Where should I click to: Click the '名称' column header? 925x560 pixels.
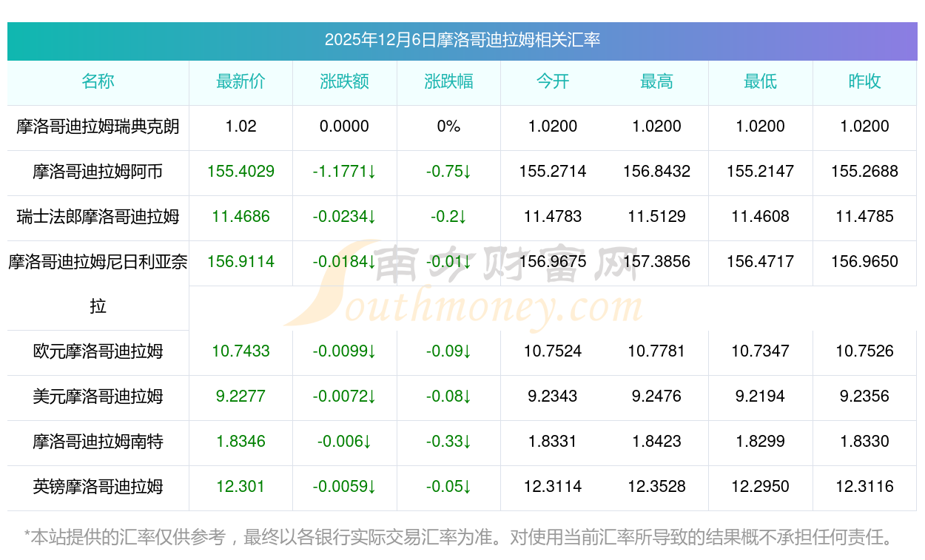pyautogui.click(x=98, y=81)
